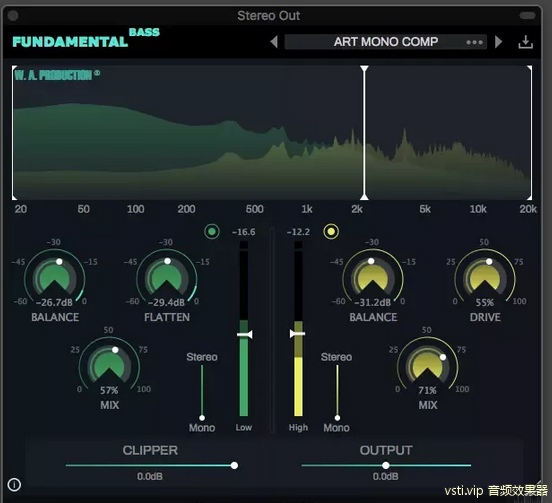Click the yellow Stereo label
The image size is (552, 503).
tap(336, 357)
